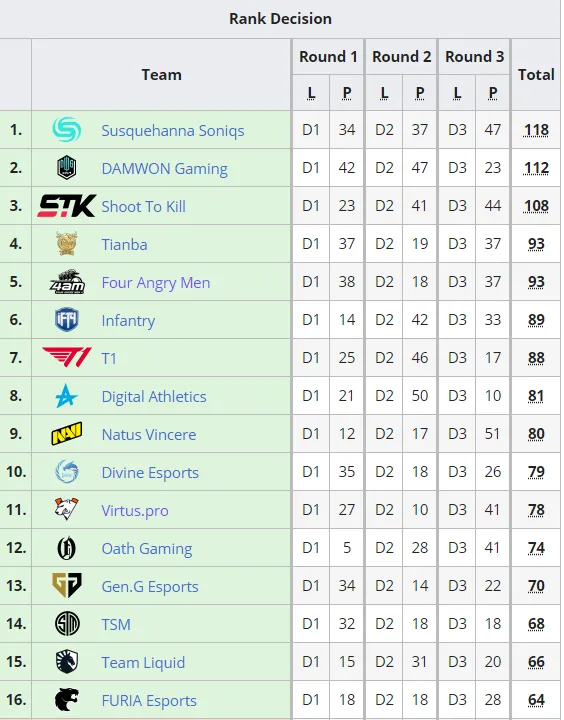Click the Natus Vincere yellow logo
The height and width of the screenshot is (720, 564).
(67, 434)
